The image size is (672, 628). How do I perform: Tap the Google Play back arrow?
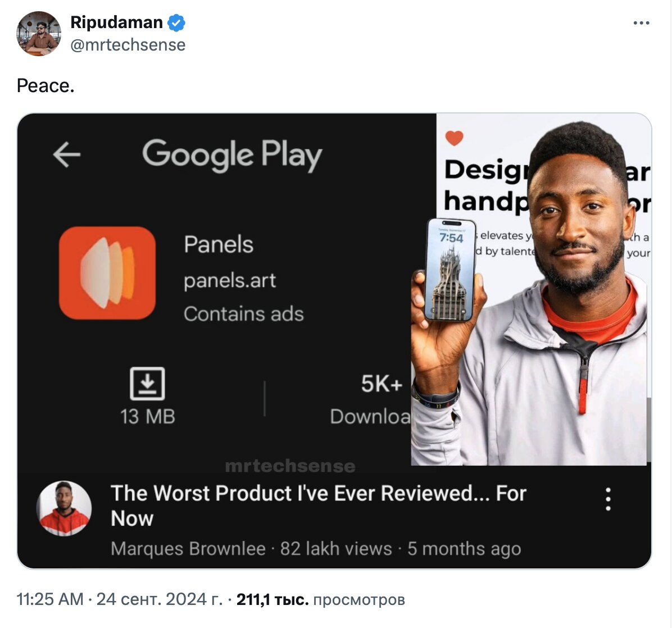[66, 154]
